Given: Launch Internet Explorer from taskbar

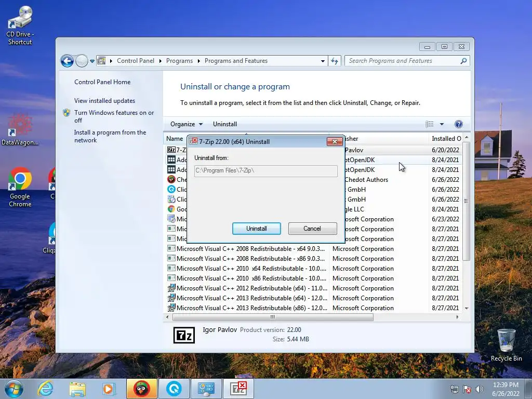Looking at the screenshot, I should coord(46,389).
